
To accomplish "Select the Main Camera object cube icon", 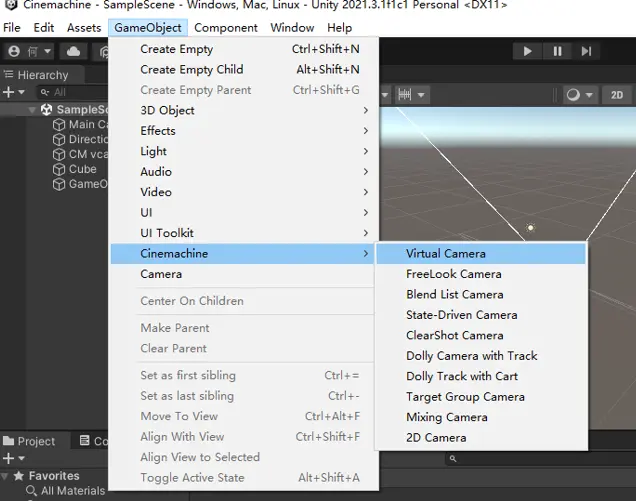I will [x=59, y=125].
